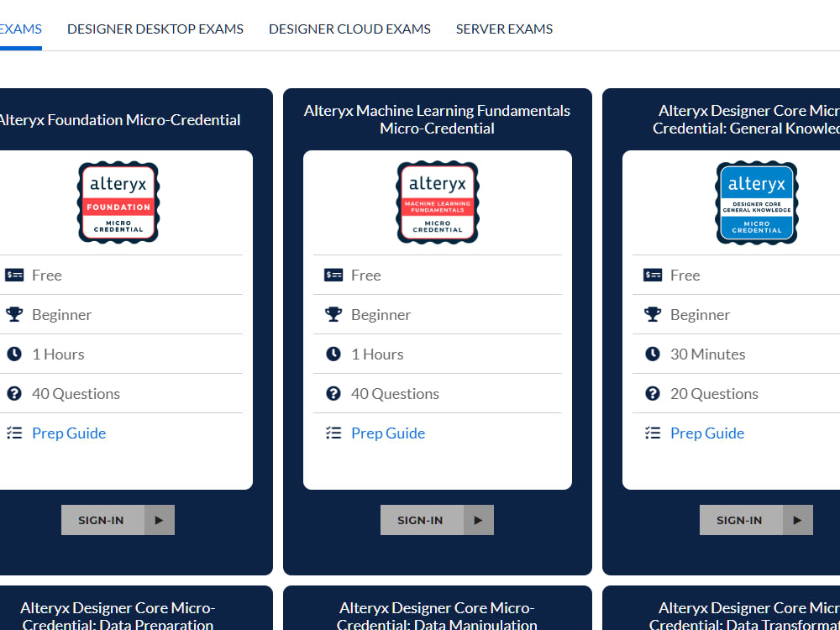Click the question mark icon on Foundation card

coord(13,393)
